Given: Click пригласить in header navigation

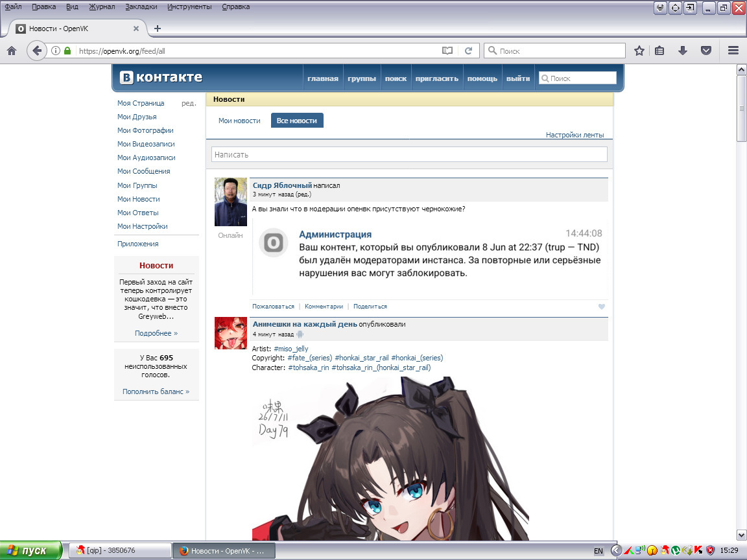Looking at the screenshot, I should [x=437, y=78].
